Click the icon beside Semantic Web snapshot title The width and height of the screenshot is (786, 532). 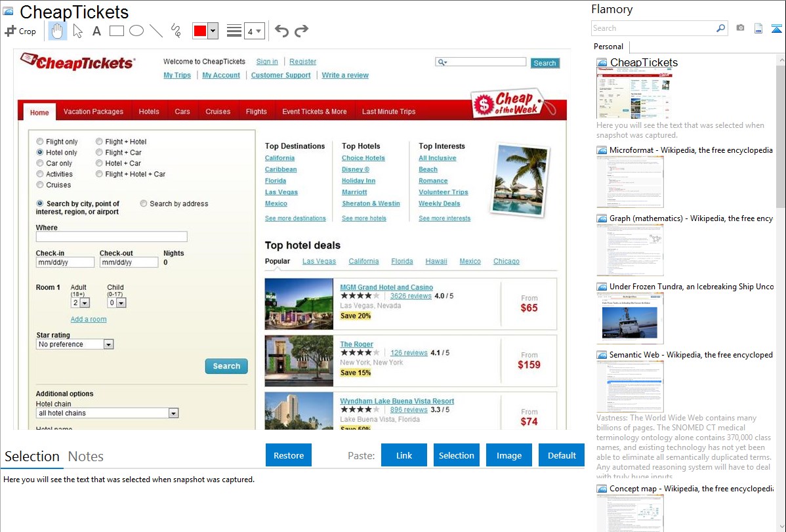pyautogui.click(x=602, y=355)
